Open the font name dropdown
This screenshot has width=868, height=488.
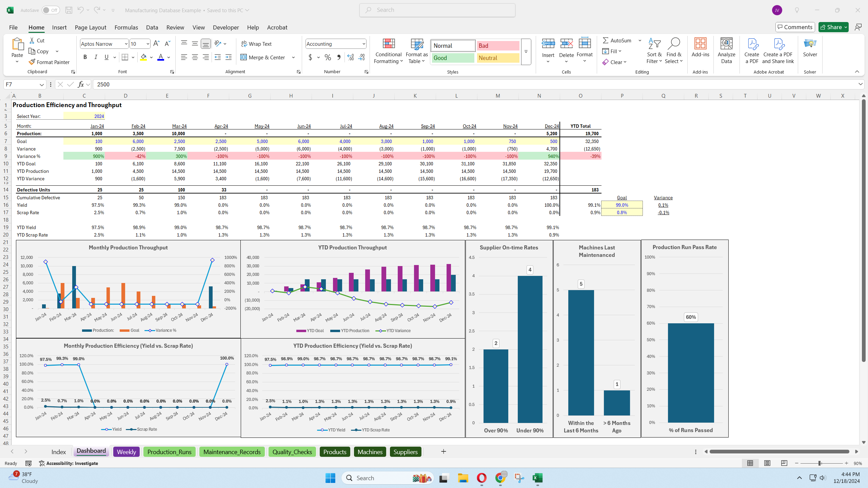[126, 44]
